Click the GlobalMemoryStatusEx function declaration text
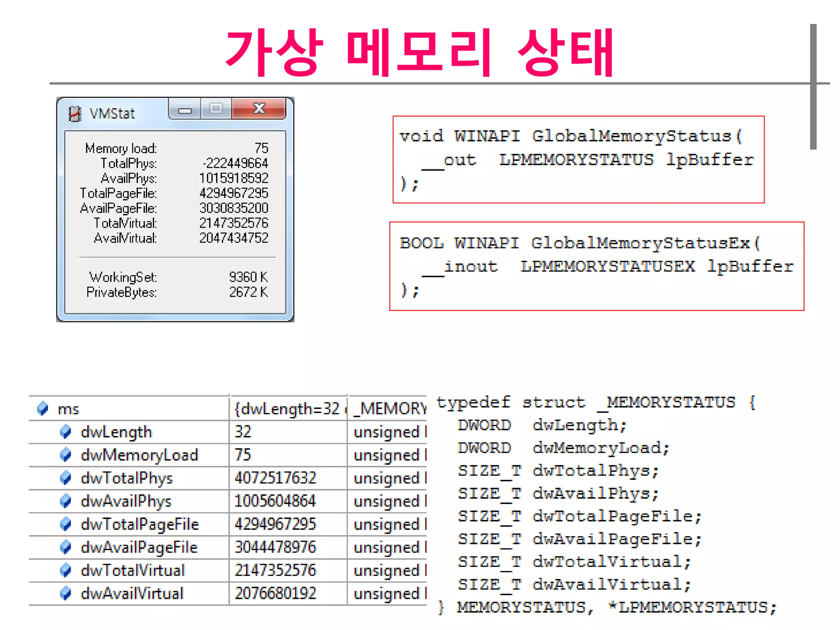 click(x=580, y=243)
